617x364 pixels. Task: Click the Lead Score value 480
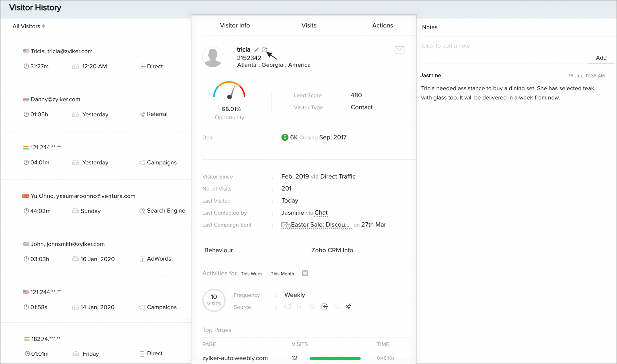click(x=356, y=95)
